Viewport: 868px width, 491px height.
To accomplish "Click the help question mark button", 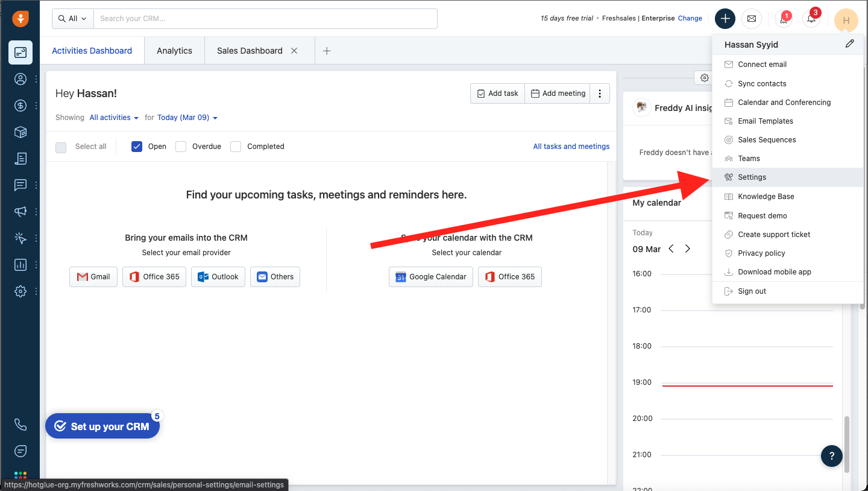I will point(832,456).
